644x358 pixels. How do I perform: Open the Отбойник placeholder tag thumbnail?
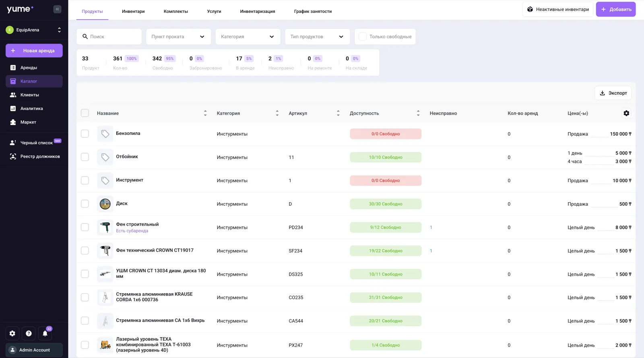tap(105, 157)
